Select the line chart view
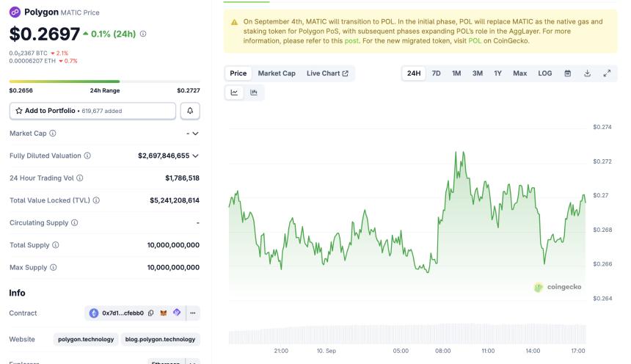The image size is (631, 364). [x=235, y=92]
